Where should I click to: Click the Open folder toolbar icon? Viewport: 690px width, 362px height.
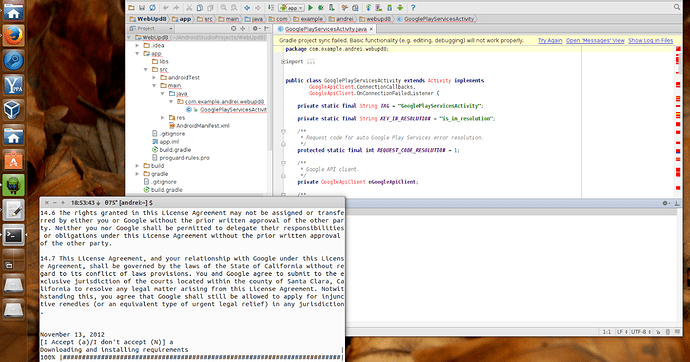pyautogui.click(x=131, y=8)
